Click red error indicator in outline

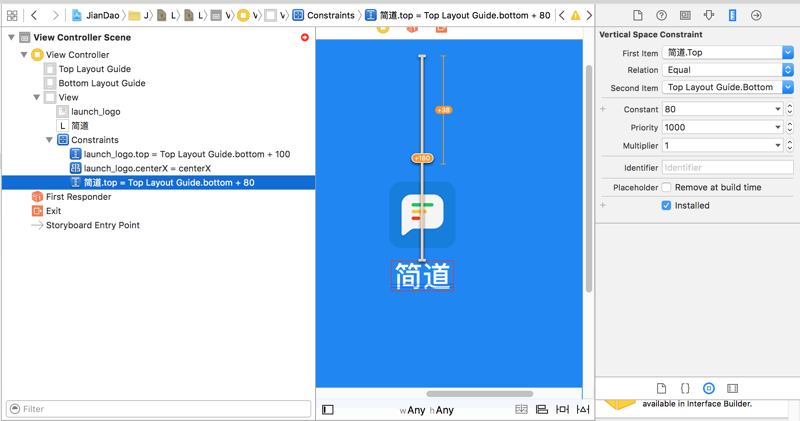(305, 37)
